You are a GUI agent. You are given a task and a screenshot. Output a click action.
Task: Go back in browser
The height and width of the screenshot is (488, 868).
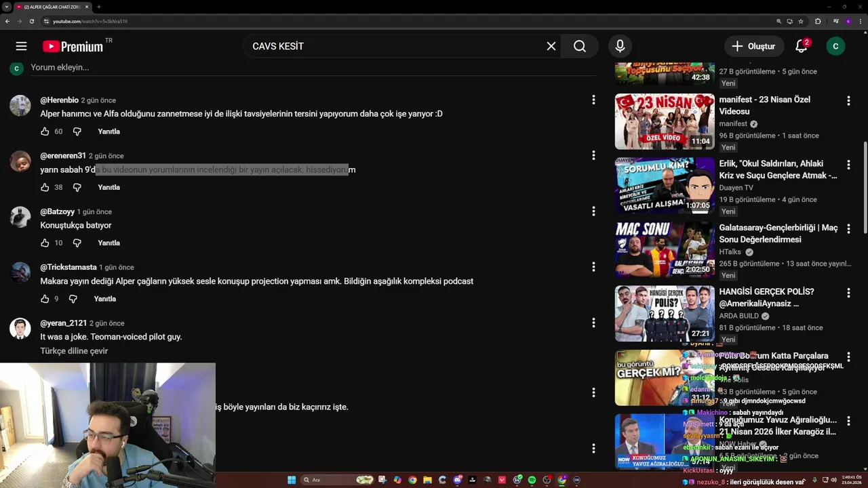click(x=7, y=21)
